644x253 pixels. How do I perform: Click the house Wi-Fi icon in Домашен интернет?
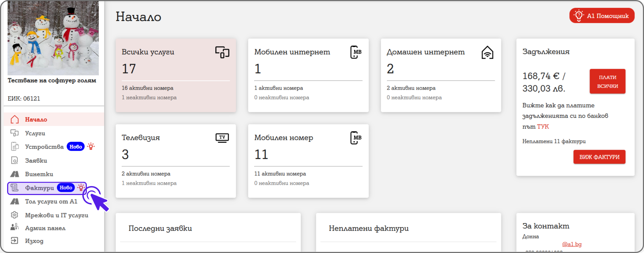(487, 52)
